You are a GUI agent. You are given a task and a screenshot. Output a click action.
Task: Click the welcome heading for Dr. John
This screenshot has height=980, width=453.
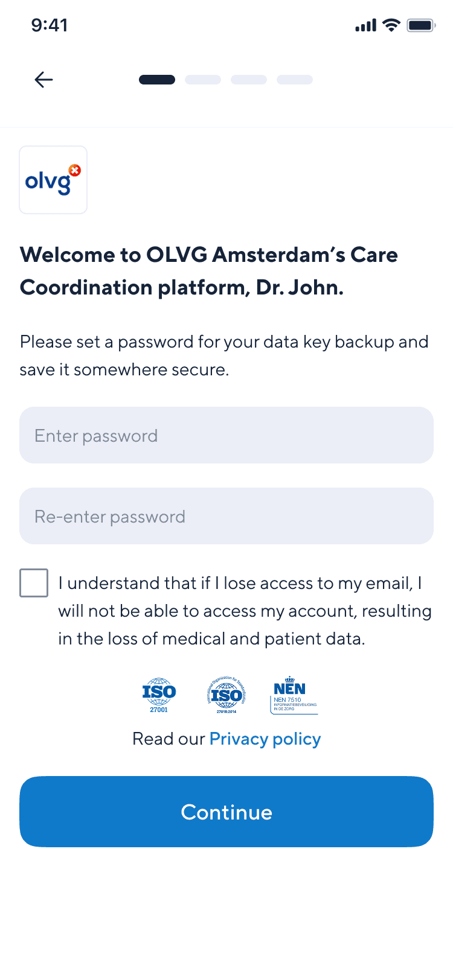click(x=209, y=271)
